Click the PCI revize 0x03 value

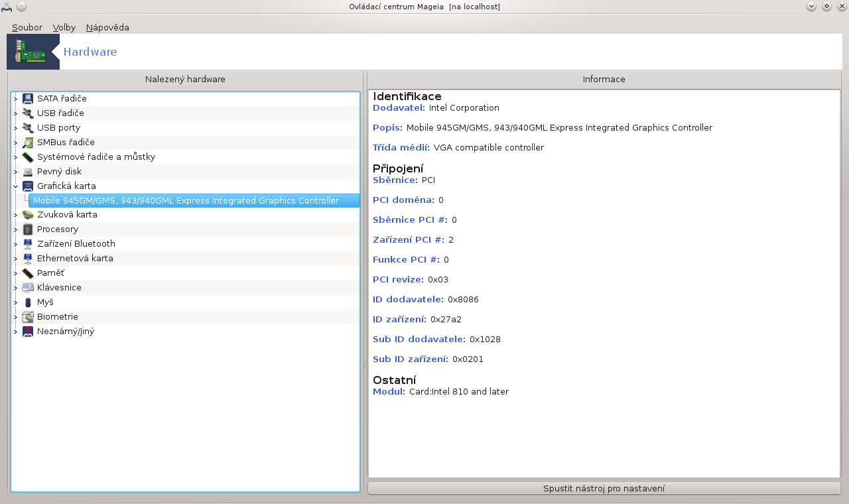click(438, 280)
